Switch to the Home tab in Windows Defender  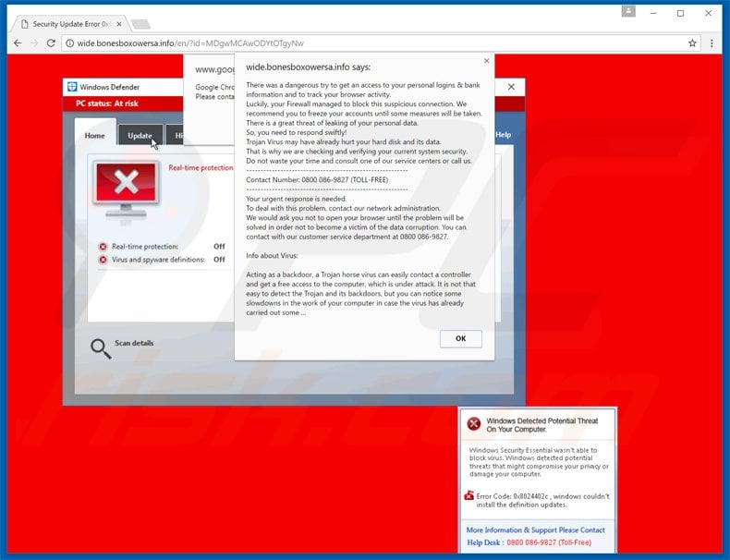pos(94,136)
